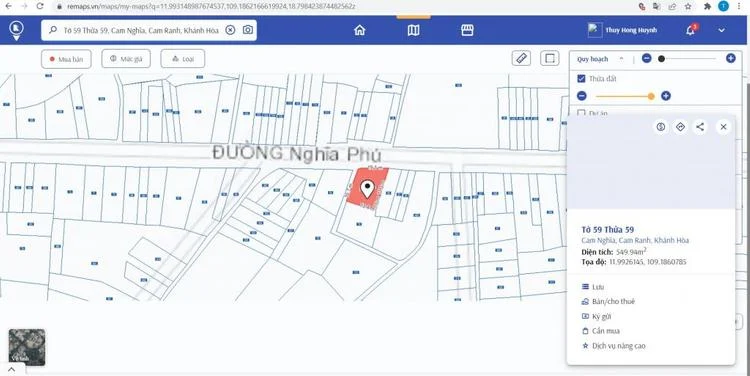This screenshot has height=376, width=750.
Task: Click the notification bell icon
Action: pos(690,30)
